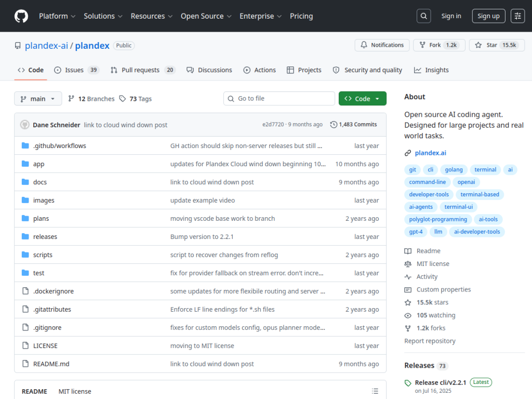Switch to the Pull requests tab
Viewport: 532px width, 399px height.
pos(143,70)
